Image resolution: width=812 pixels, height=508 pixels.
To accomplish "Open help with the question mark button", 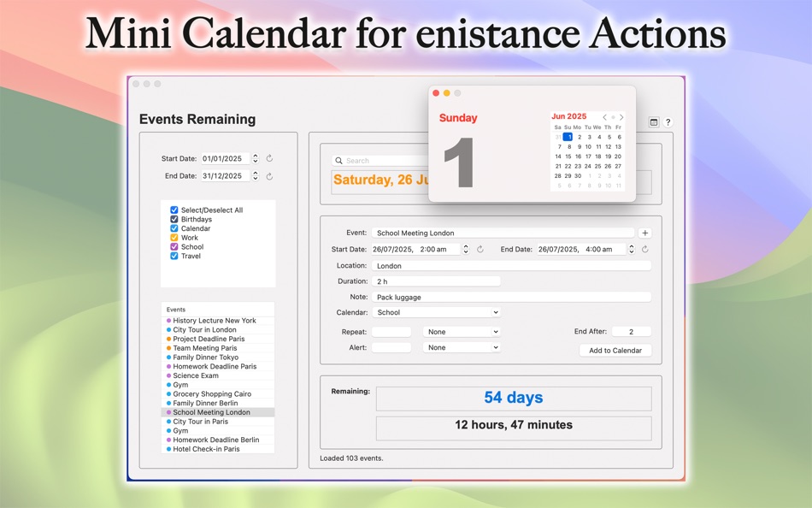I will tap(668, 122).
